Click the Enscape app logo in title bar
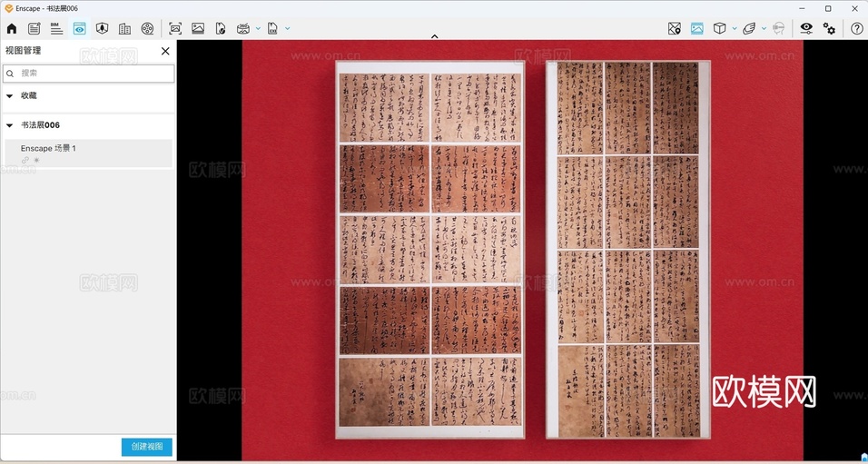The image size is (868, 464). point(8,8)
